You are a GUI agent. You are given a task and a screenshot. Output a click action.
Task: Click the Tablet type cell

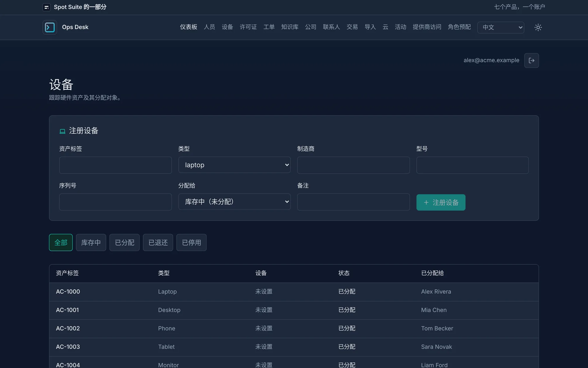coord(166,347)
